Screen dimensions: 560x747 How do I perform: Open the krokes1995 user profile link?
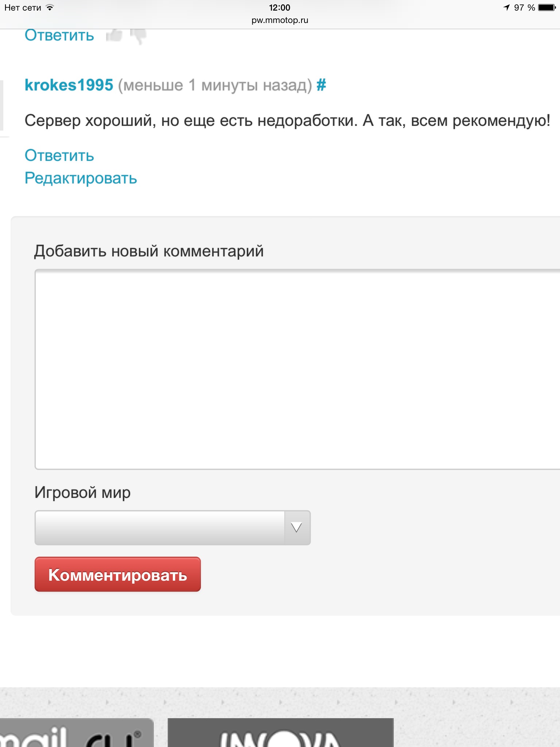pyautogui.click(x=69, y=85)
